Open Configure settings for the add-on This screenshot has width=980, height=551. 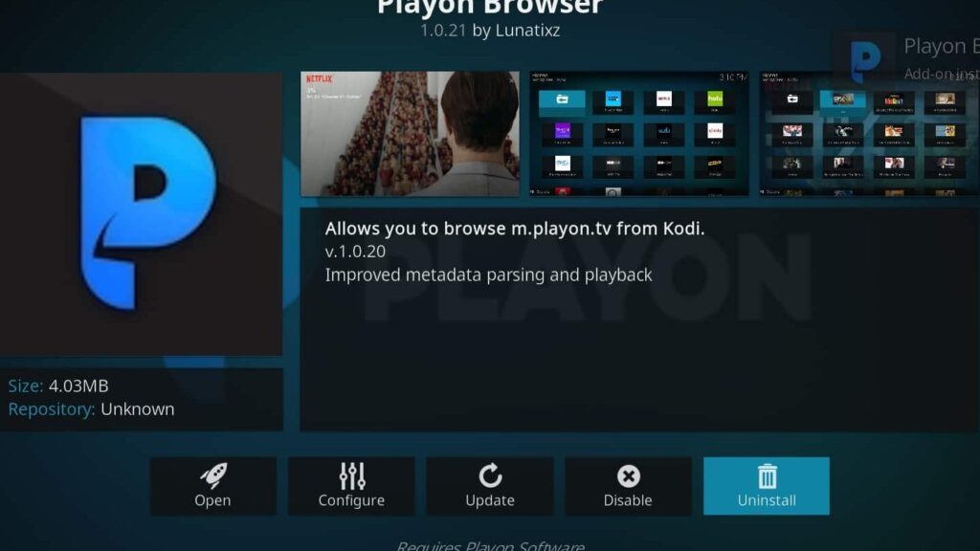click(351, 486)
